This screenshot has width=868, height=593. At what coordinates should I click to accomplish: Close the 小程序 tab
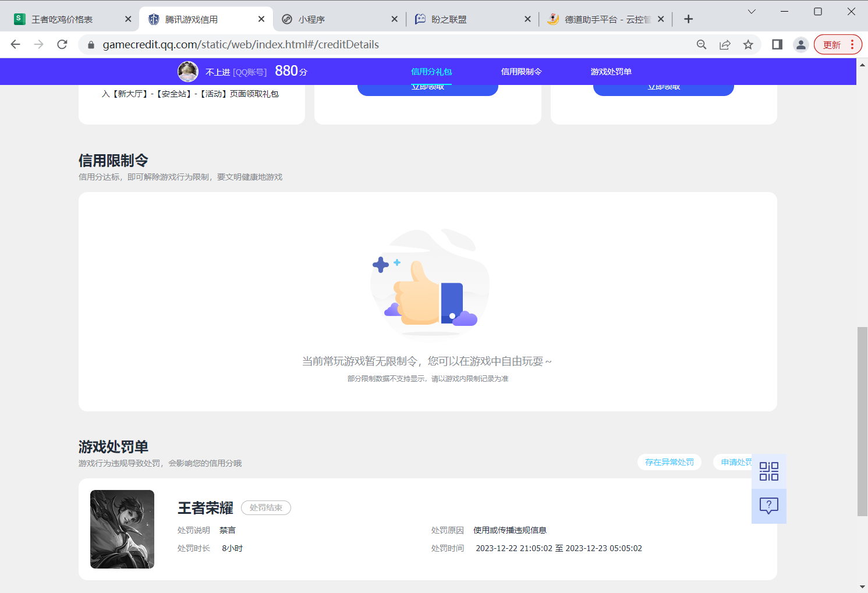pyautogui.click(x=394, y=19)
